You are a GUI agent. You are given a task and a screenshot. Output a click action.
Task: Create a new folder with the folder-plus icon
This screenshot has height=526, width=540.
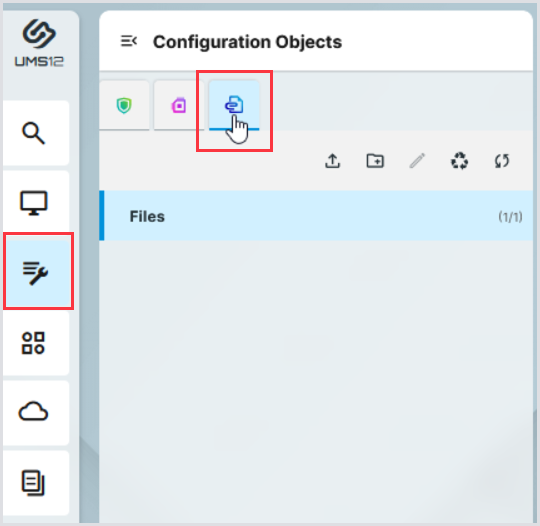click(375, 161)
